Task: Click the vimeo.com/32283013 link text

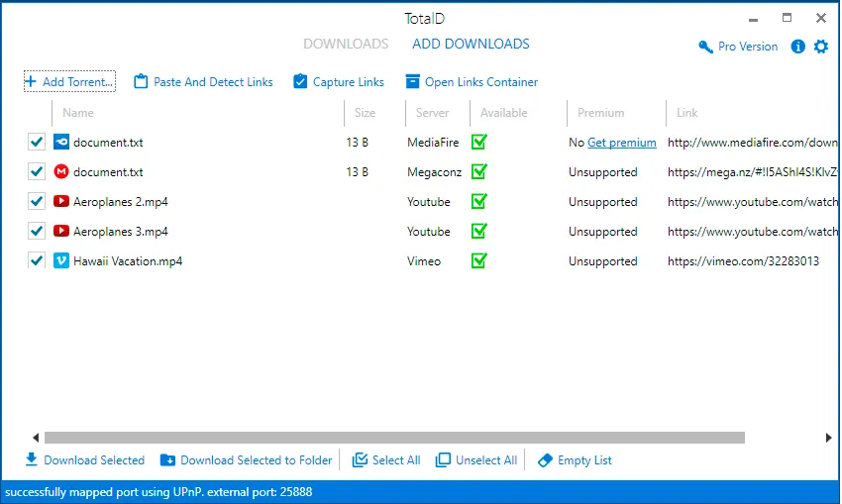Action: coord(743,261)
